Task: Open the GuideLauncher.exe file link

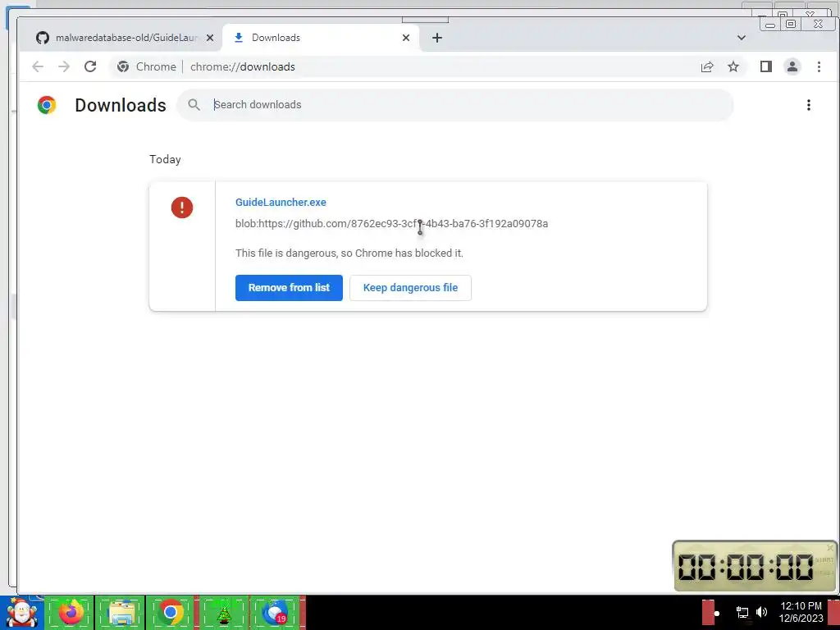Action: coord(281,203)
